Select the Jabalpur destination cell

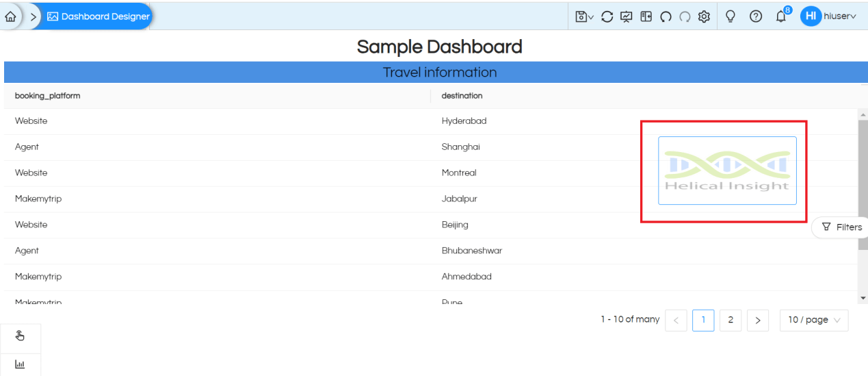click(x=460, y=199)
